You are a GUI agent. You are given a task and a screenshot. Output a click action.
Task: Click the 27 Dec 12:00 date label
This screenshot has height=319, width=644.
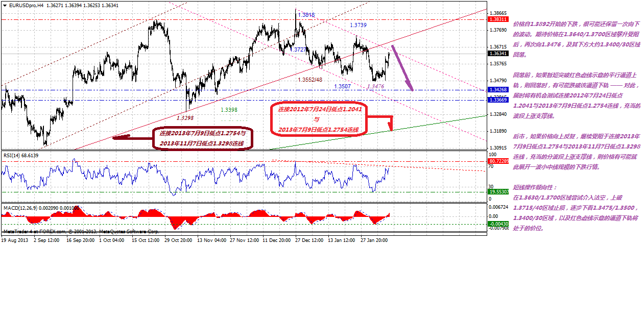coord(309,239)
